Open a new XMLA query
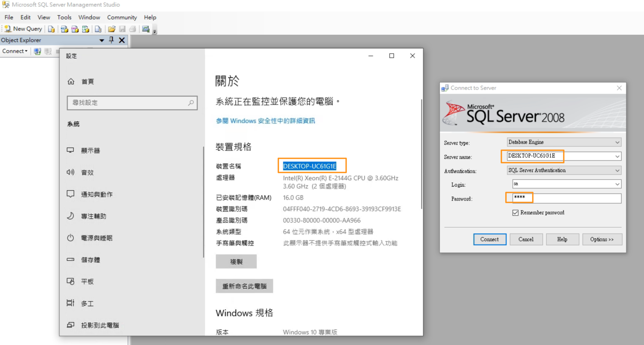Viewport: 644px width, 345px height. 86,29
